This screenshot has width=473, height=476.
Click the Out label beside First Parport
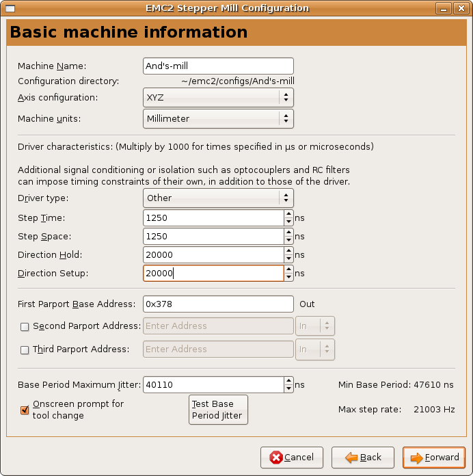(307, 304)
